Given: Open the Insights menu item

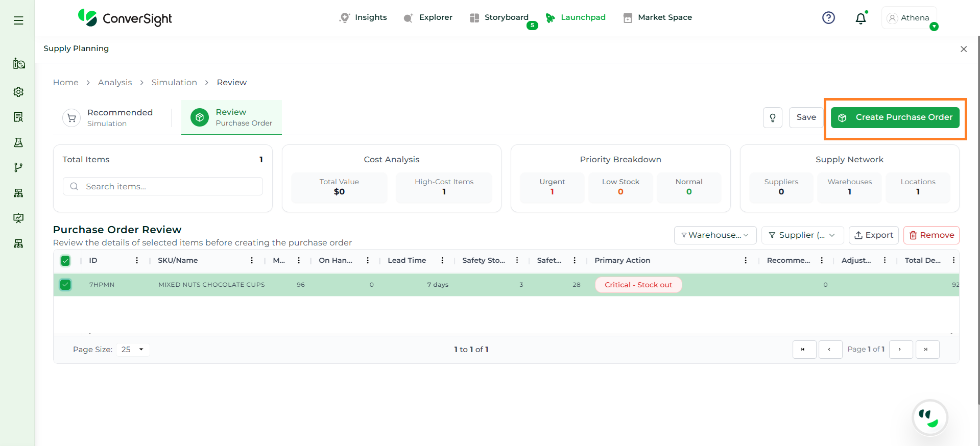Looking at the screenshot, I should pyautogui.click(x=363, y=17).
